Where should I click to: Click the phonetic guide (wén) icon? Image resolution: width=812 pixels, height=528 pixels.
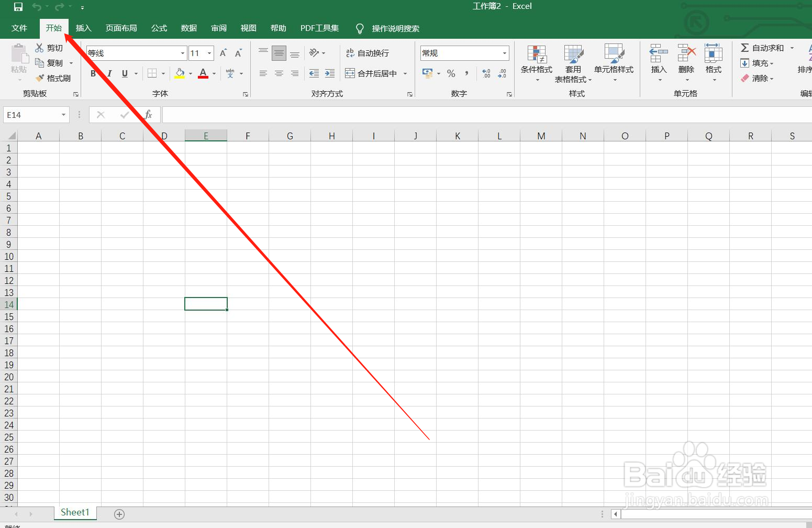(x=230, y=73)
